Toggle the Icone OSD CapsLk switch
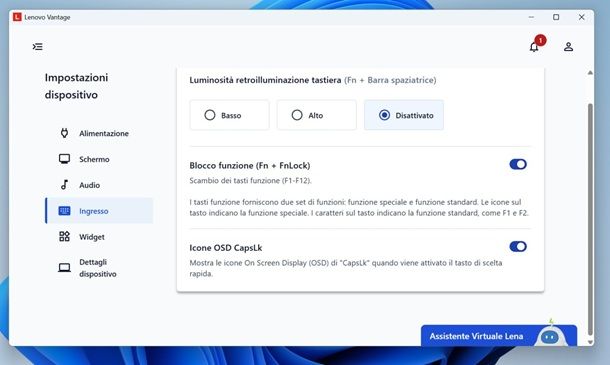 [x=518, y=246]
